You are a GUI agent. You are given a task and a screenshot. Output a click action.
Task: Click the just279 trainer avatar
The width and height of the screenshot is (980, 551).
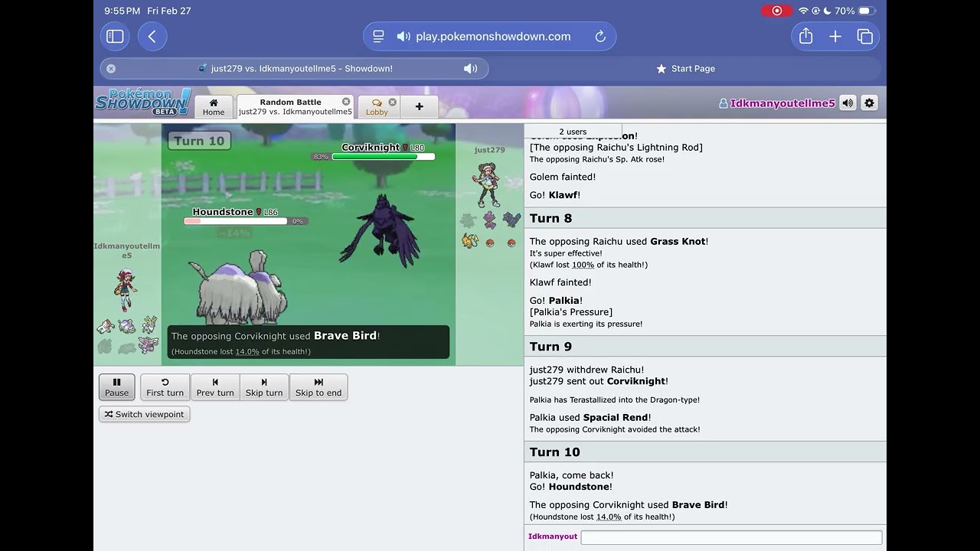click(488, 186)
